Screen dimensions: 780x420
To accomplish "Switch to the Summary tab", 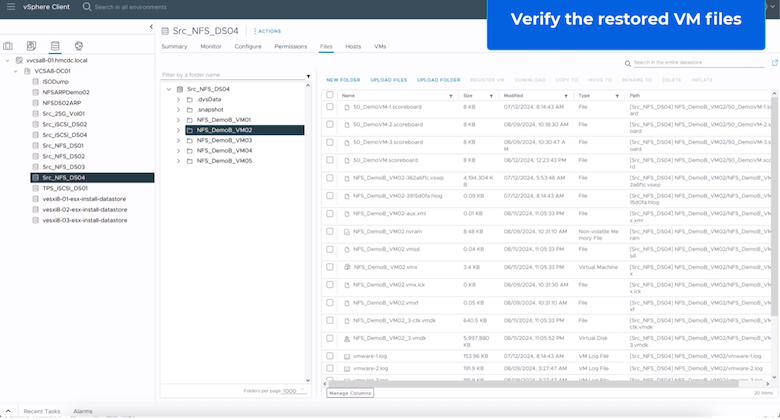I will tap(174, 47).
